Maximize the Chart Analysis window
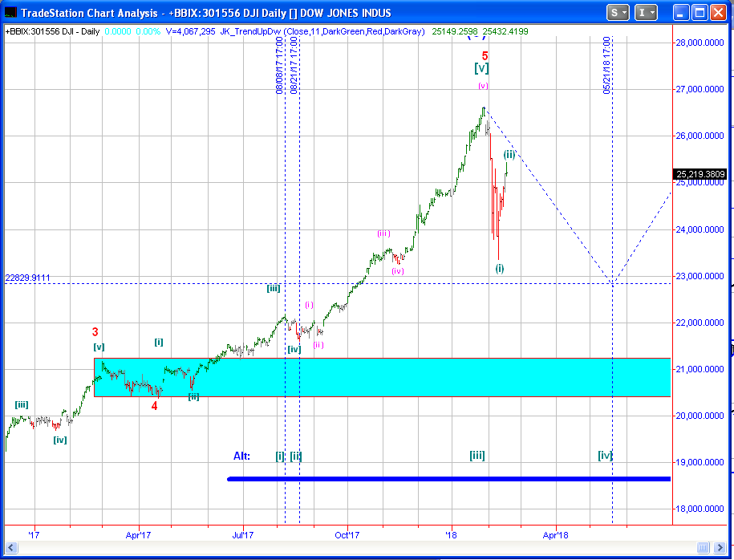Image resolution: width=734 pixels, height=560 pixels. (x=700, y=13)
